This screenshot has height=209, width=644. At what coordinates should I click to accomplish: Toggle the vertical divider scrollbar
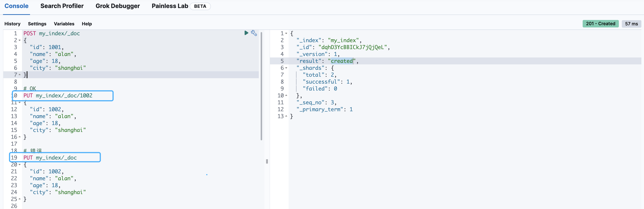point(267,161)
